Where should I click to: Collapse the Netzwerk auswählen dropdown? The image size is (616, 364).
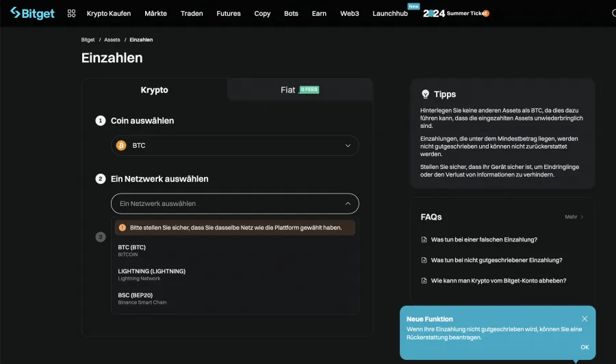(x=348, y=203)
